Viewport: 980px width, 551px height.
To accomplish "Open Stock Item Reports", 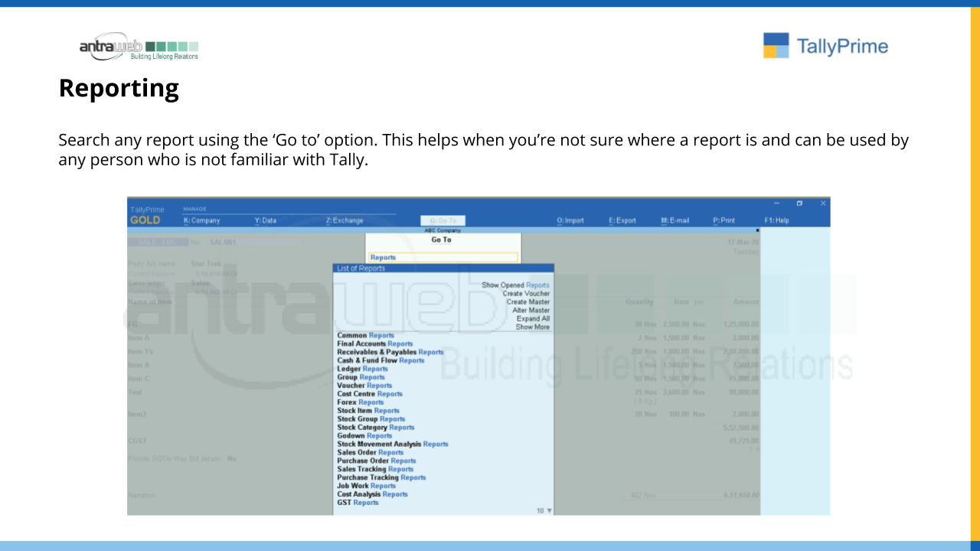I will click(368, 411).
